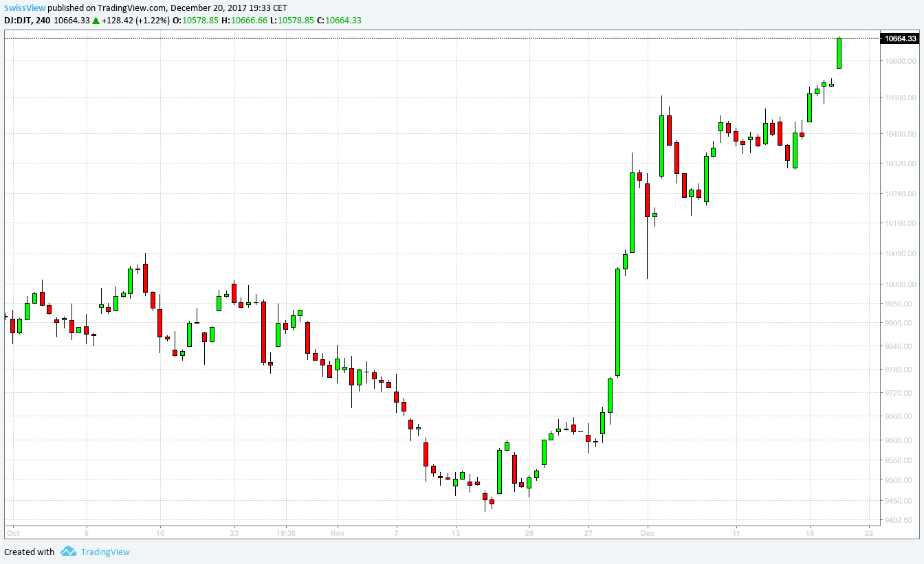
Task: Click the 22 date label on time axis
Action: pyautogui.click(x=869, y=532)
